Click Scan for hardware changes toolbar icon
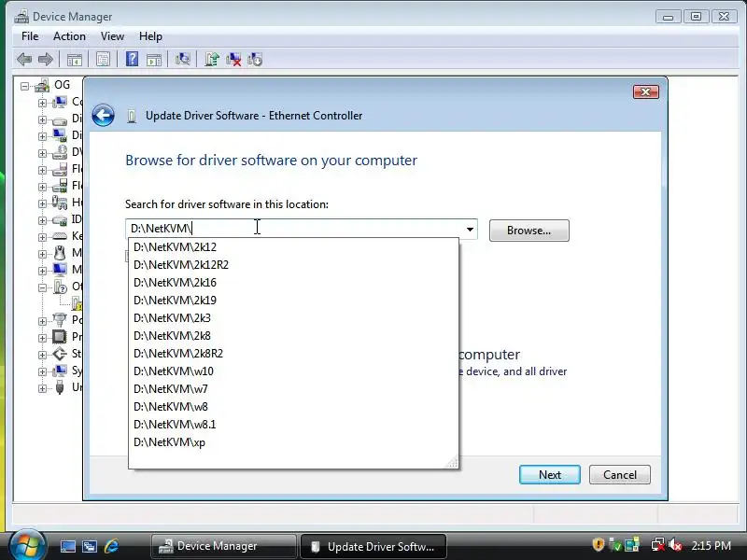The height and width of the screenshot is (560, 747). tap(182, 60)
